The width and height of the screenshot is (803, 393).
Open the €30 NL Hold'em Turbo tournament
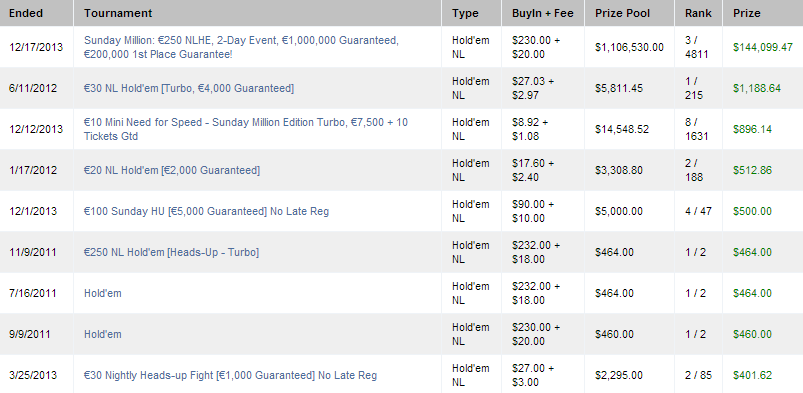pos(189,88)
